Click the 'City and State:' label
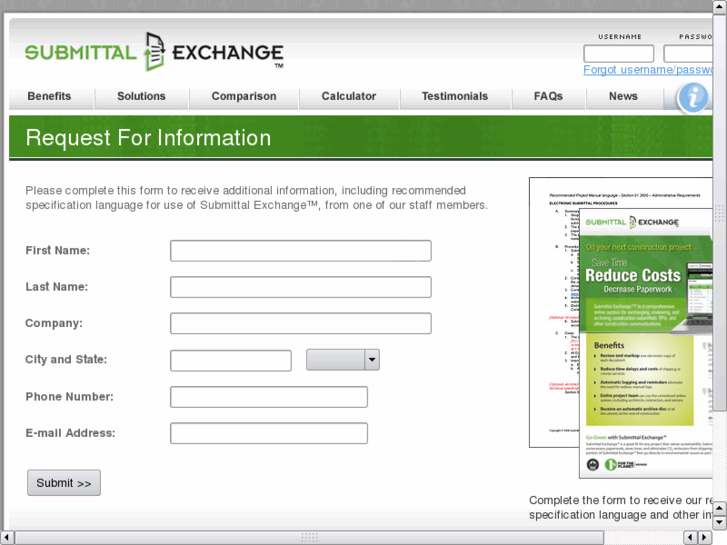Viewport: 727px width, 545px height. coord(66,359)
